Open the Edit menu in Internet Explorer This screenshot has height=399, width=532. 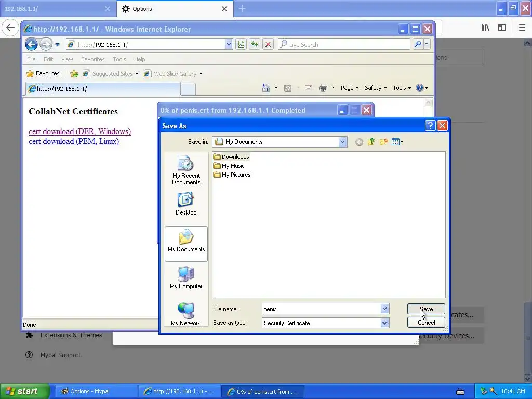[x=48, y=59]
